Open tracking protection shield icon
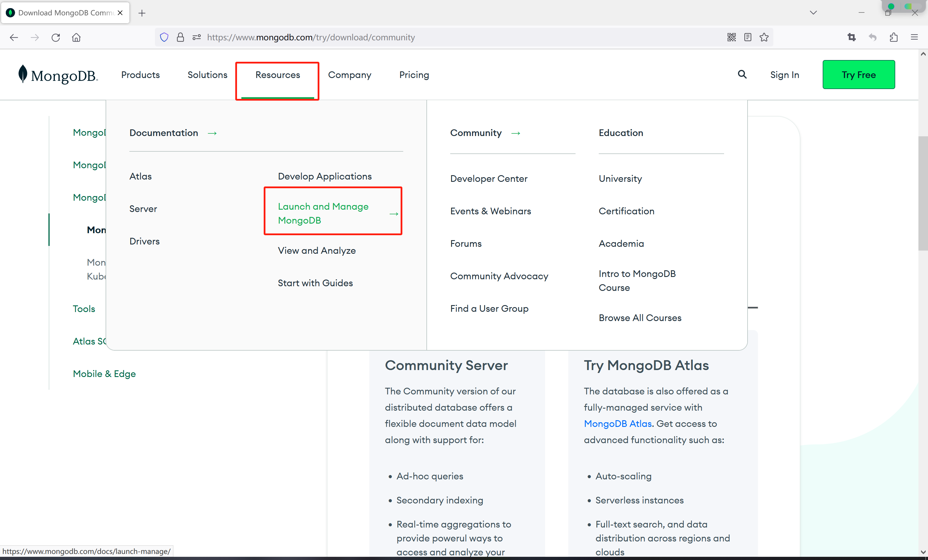The height and width of the screenshot is (560, 928). click(x=164, y=37)
